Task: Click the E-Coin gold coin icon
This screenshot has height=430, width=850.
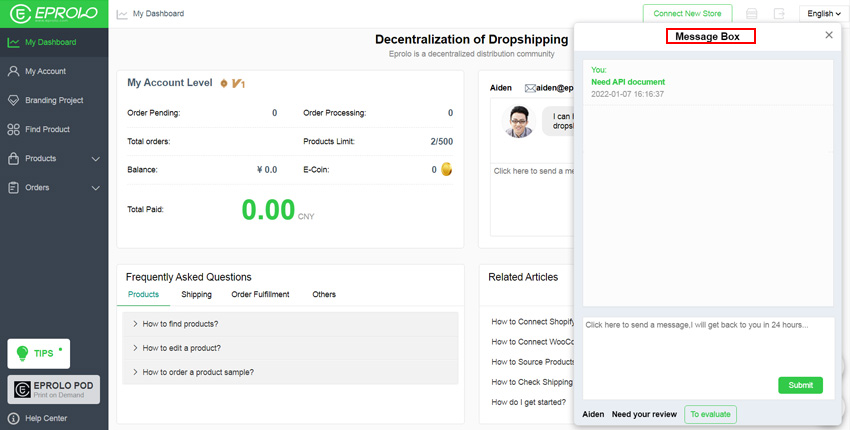Action: coord(447,170)
